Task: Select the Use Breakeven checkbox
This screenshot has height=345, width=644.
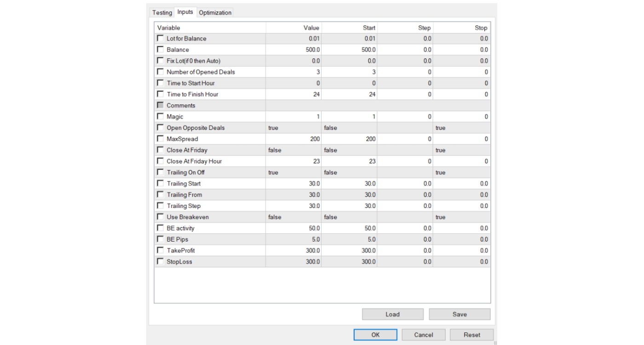Action: pyautogui.click(x=160, y=217)
